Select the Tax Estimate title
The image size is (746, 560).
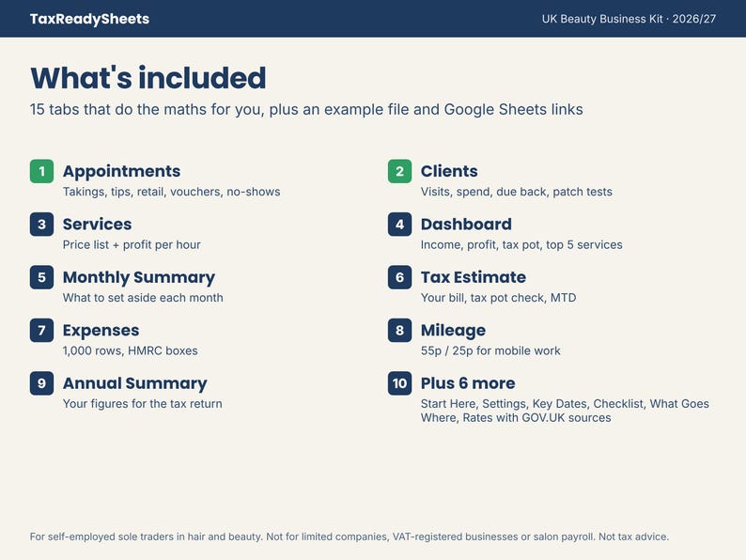(x=474, y=277)
